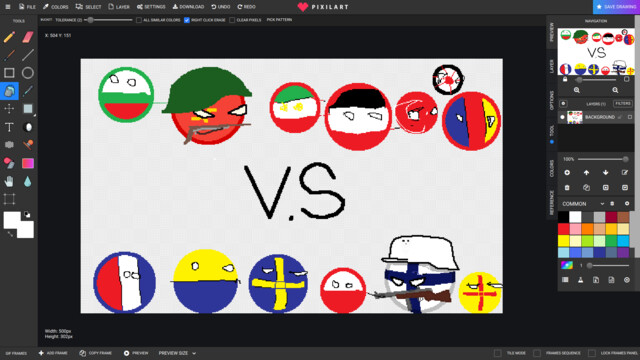
Task: Select the Move tool
Action: click(x=9, y=109)
